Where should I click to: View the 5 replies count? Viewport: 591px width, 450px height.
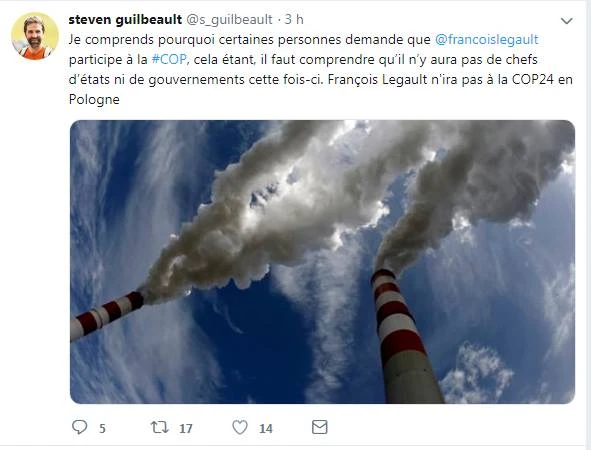click(102, 429)
